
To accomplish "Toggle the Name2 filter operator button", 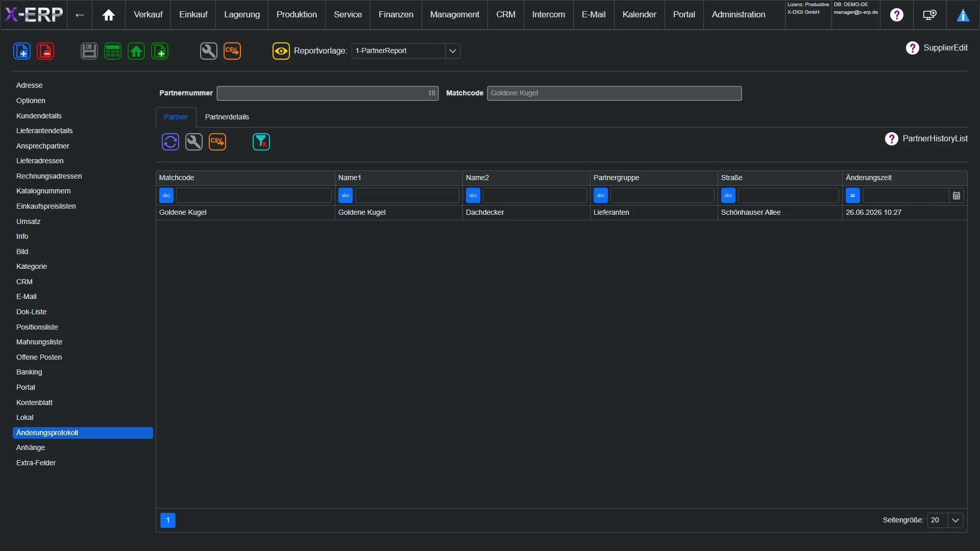I will 473,195.
